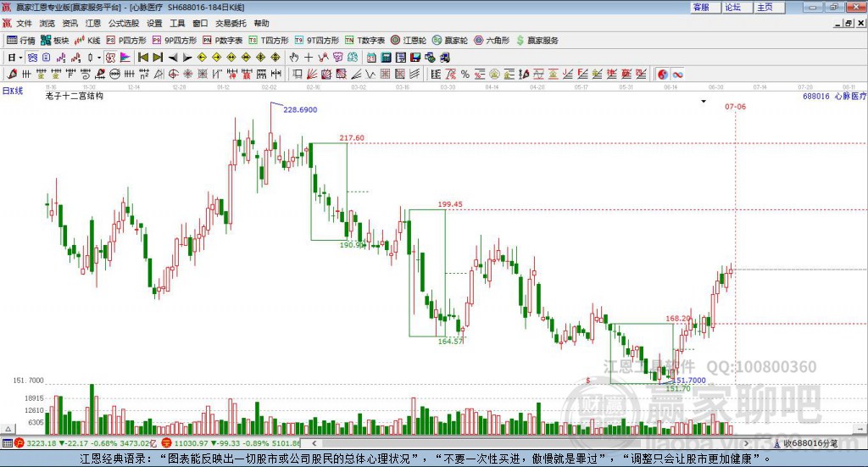Open the 公式选股 menu
Screen dimensions: 868x467
[x=124, y=23]
